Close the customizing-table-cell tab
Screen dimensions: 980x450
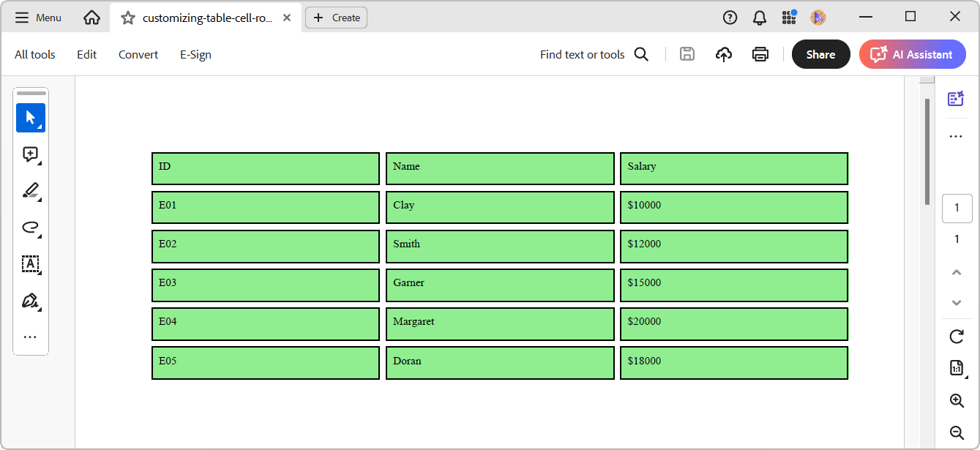click(x=286, y=18)
